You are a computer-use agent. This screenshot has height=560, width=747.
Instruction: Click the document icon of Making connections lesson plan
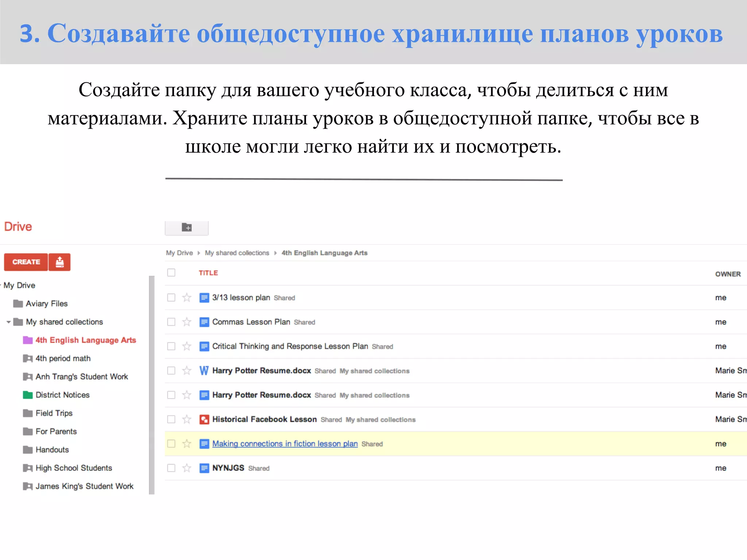204,444
